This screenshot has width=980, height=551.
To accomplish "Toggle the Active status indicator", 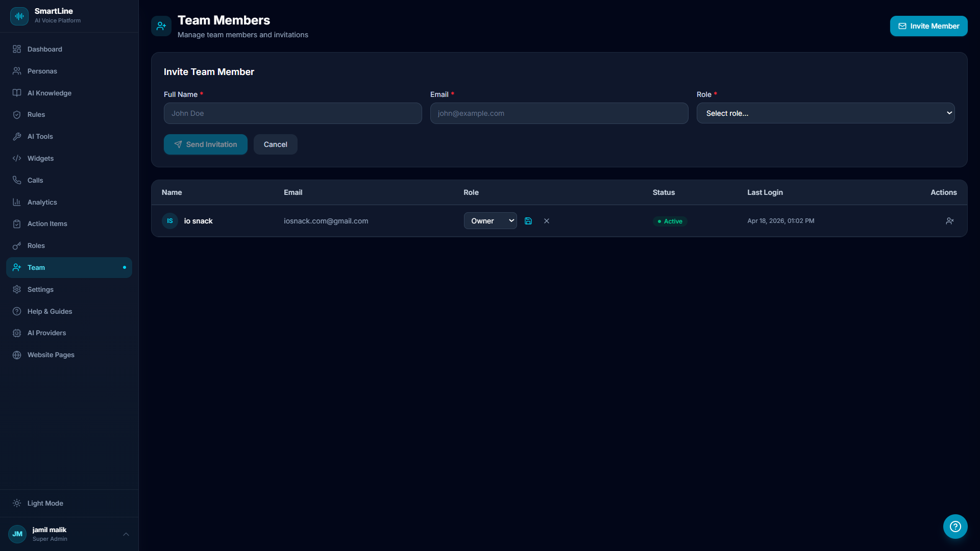I will click(670, 221).
